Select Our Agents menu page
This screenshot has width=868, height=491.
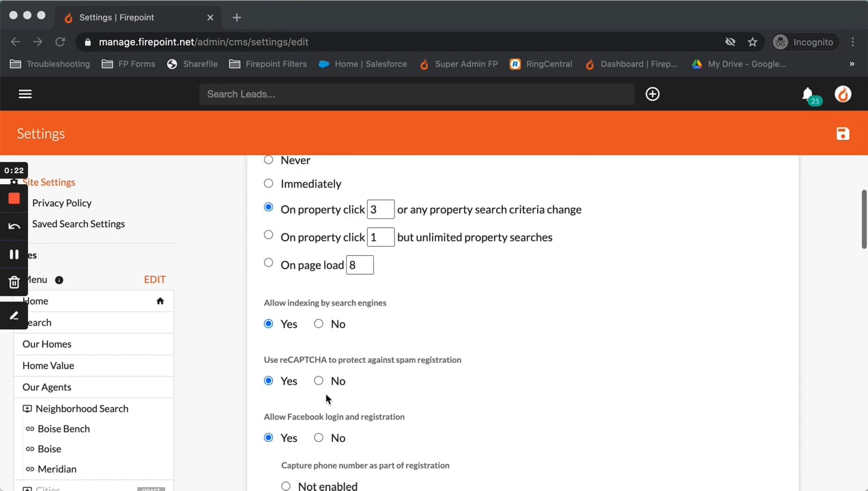pyautogui.click(x=93, y=387)
